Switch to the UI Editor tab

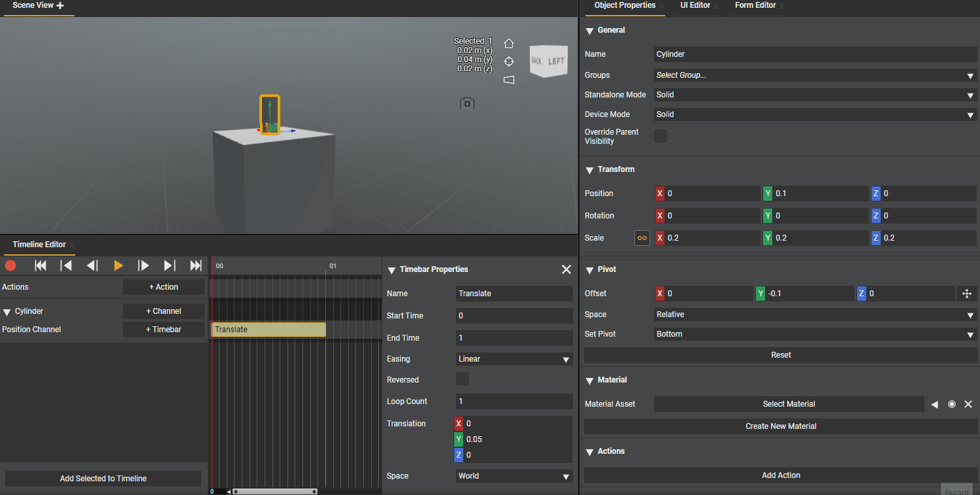[695, 5]
